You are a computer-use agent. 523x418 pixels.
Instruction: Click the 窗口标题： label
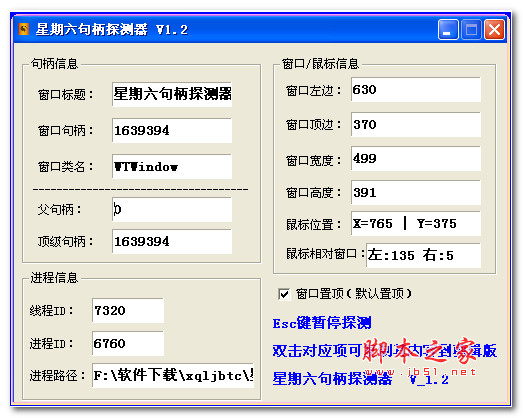pyautogui.click(x=66, y=95)
